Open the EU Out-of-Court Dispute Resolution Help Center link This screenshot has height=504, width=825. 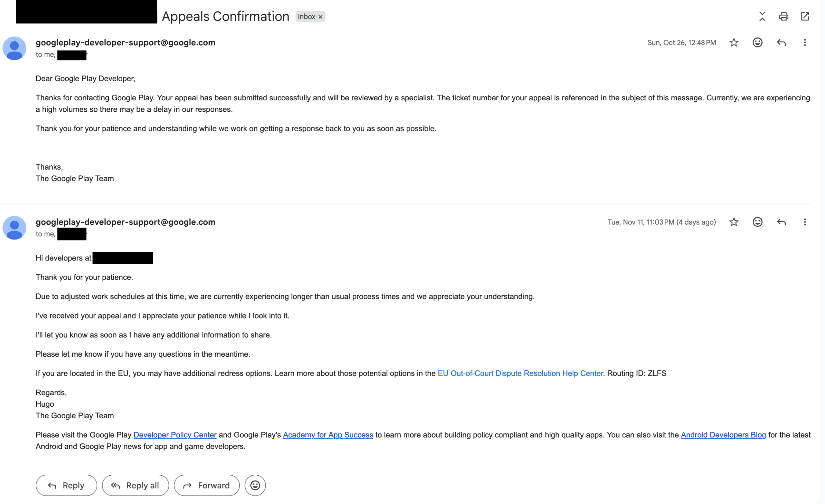click(520, 373)
